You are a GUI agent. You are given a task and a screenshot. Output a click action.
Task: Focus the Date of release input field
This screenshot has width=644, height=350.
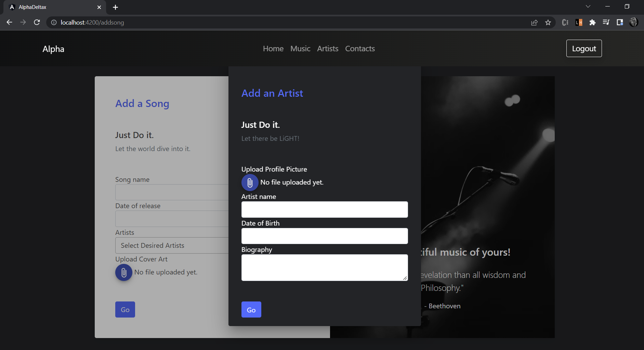[172, 219]
